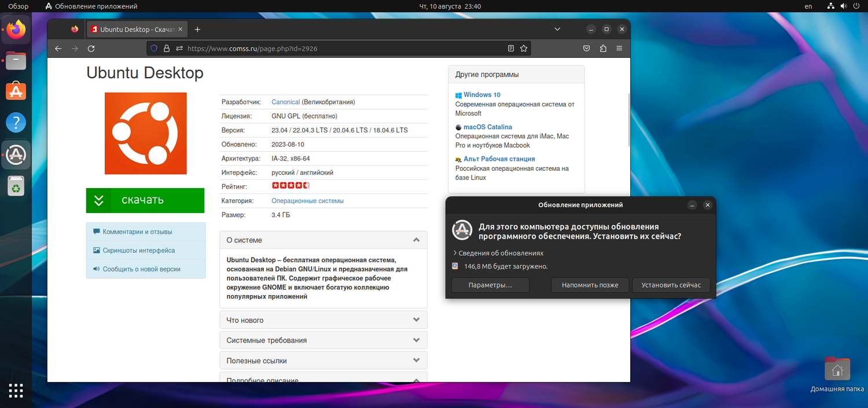This screenshot has height=408, width=868.
Task: Minimize the updater dialog
Action: pyautogui.click(x=692, y=205)
